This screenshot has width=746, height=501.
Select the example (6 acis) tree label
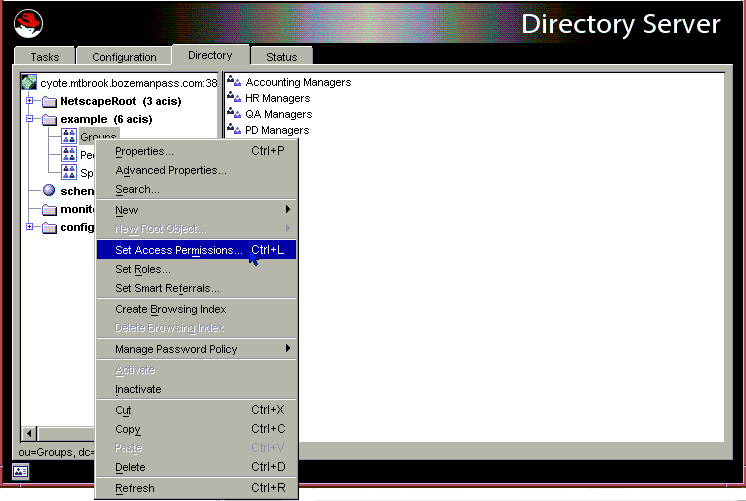tap(106, 119)
